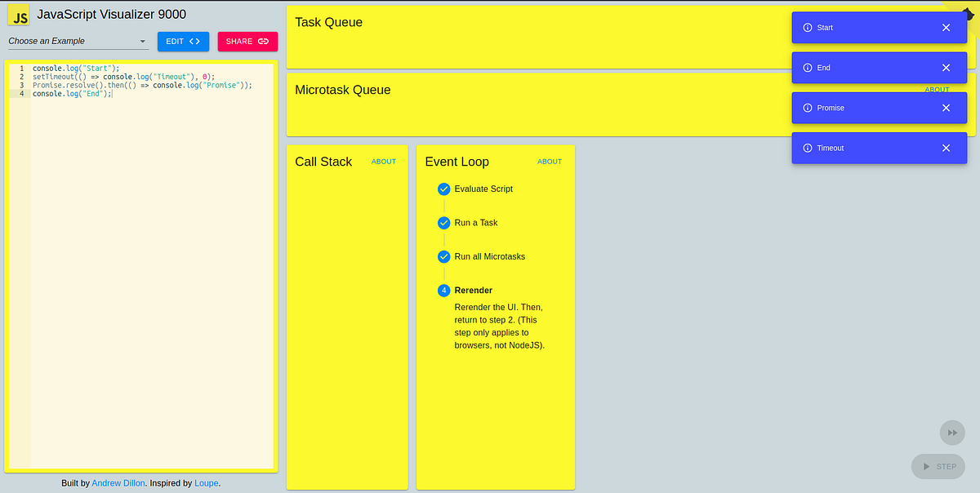Click the JavaScript Visualizer 9000 title

[112, 14]
